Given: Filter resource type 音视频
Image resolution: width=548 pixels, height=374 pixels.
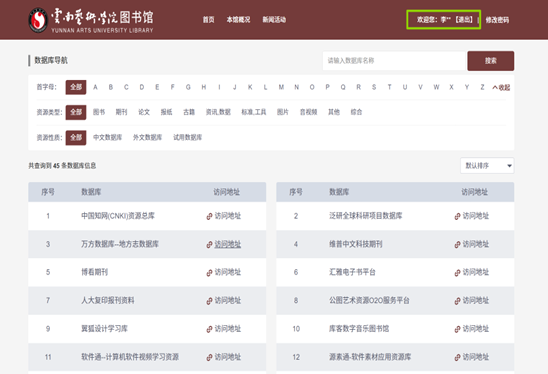Looking at the screenshot, I should click(x=308, y=112).
